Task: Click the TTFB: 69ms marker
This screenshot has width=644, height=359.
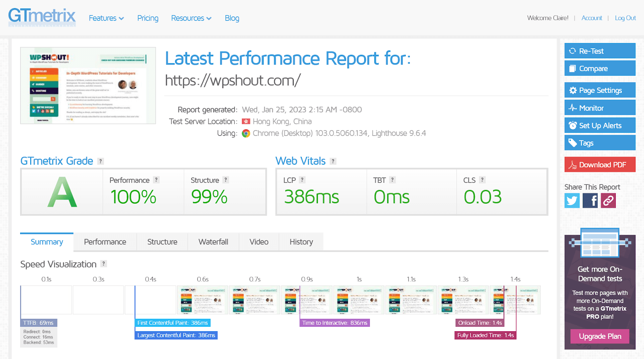Action: [39, 323]
